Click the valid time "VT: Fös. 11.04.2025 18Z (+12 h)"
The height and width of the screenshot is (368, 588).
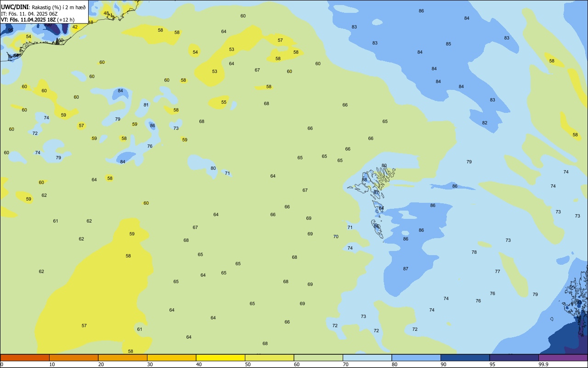click(x=38, y=20)
